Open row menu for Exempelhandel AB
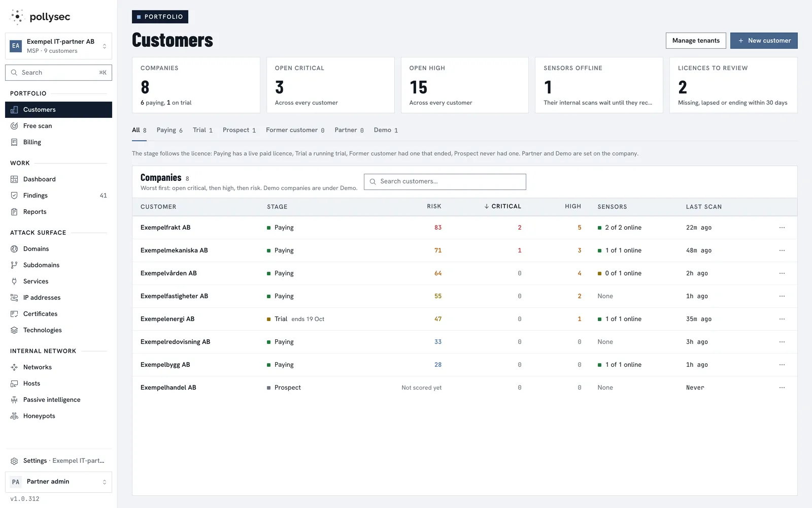812x508 pixels. pos(782,388)
